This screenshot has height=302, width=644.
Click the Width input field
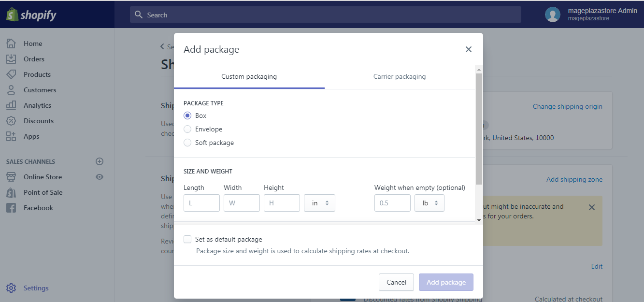click(242, 203)
